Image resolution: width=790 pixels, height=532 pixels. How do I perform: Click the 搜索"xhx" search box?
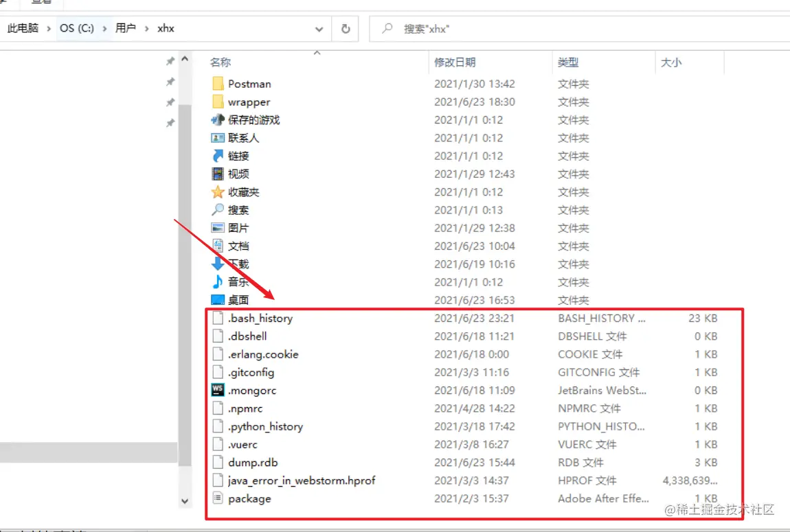[x=579, y=29]
